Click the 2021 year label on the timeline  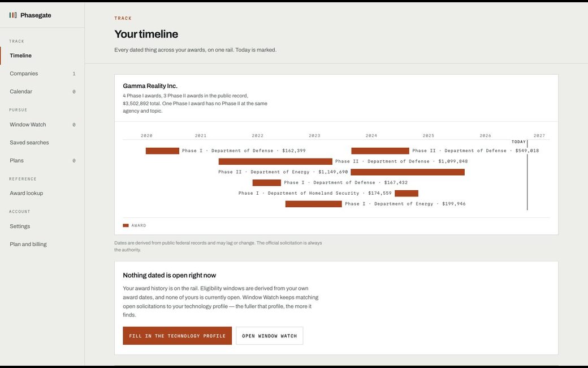(201, 135)
